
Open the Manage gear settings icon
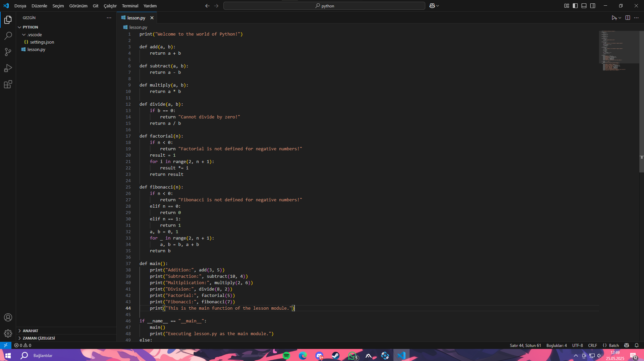tap(8, 333)
